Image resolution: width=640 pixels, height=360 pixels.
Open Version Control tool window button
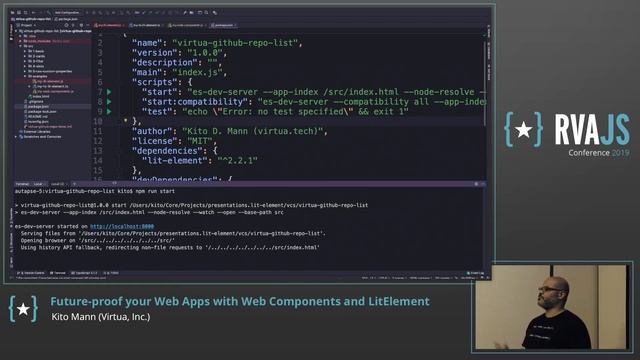(31, 273)
